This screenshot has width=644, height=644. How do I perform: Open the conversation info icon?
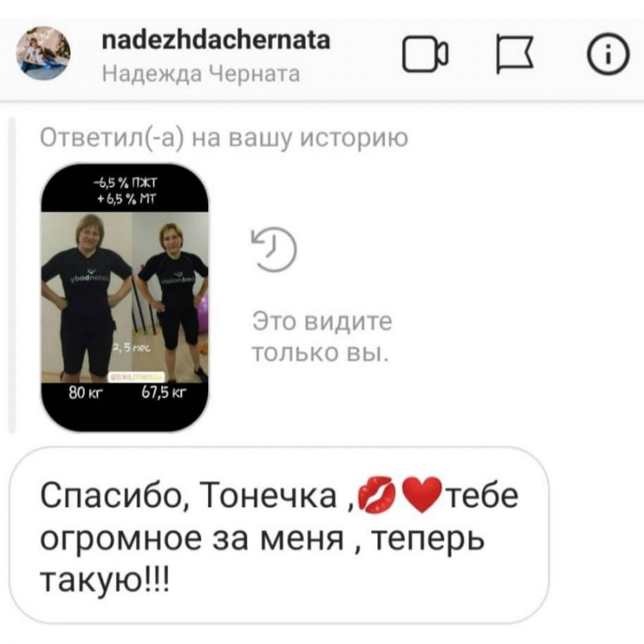(608, 54)
